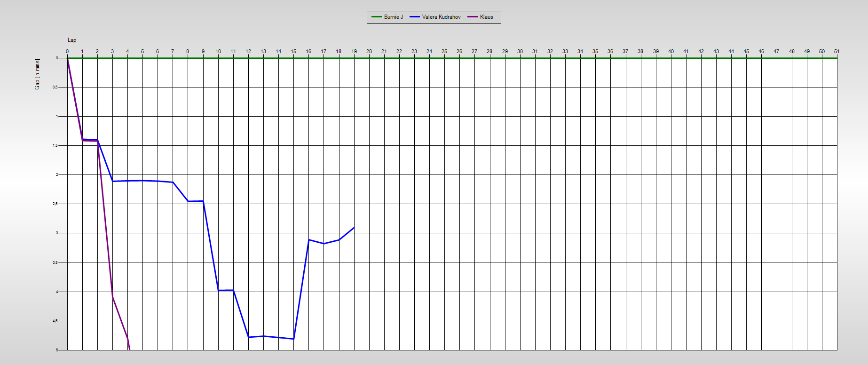Select the Valera Kudrahov legend label

(x=441, y=17)
